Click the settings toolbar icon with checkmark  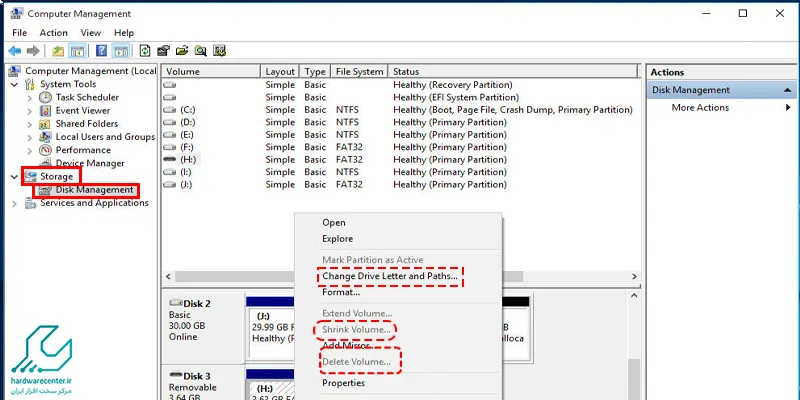[x=219, y=51]
